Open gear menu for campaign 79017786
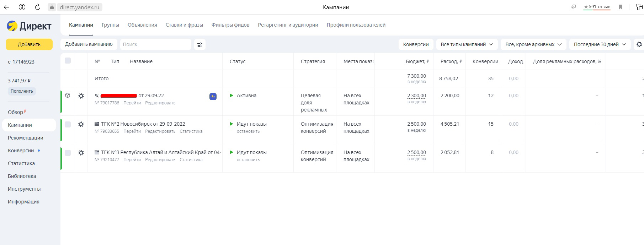This screenshot has width=644, height=245. [81, 96]
